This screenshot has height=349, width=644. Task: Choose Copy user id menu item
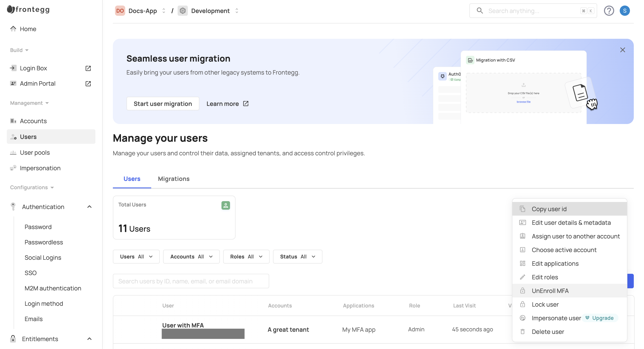pyautogui.click(x=549, y=209)
